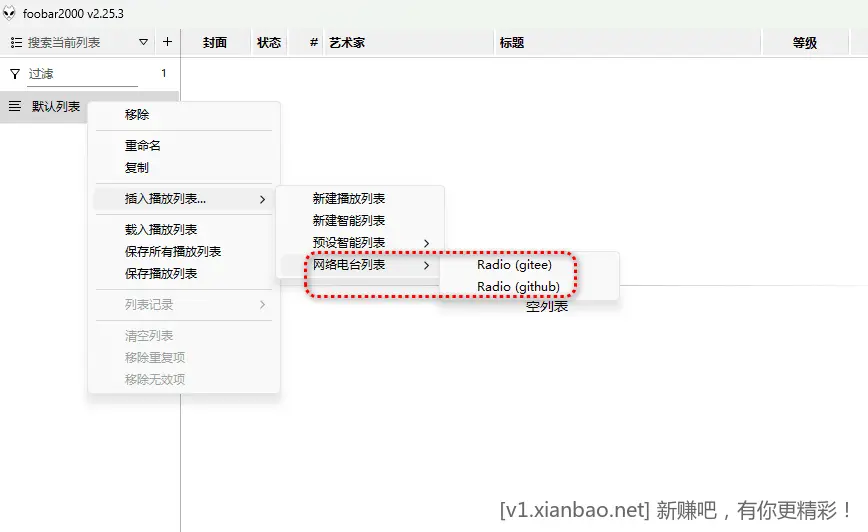Choose 移除 from the context menu
The height and width of the screenshot is (532, 868).
(x=184, y=115)
